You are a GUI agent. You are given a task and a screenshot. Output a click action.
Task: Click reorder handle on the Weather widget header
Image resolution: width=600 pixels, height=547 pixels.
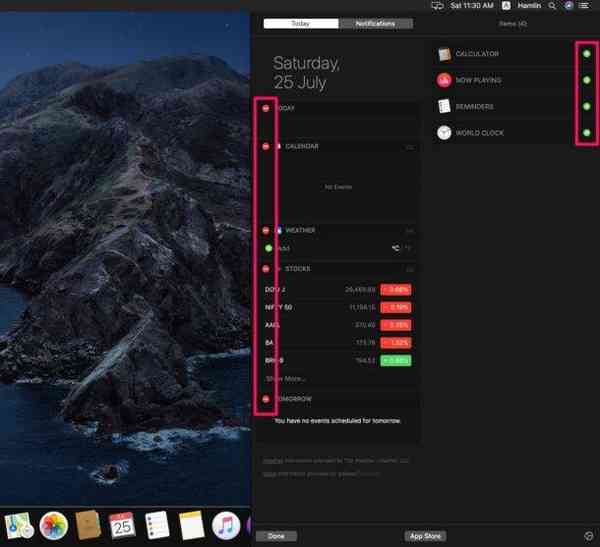tap(410, 231)
